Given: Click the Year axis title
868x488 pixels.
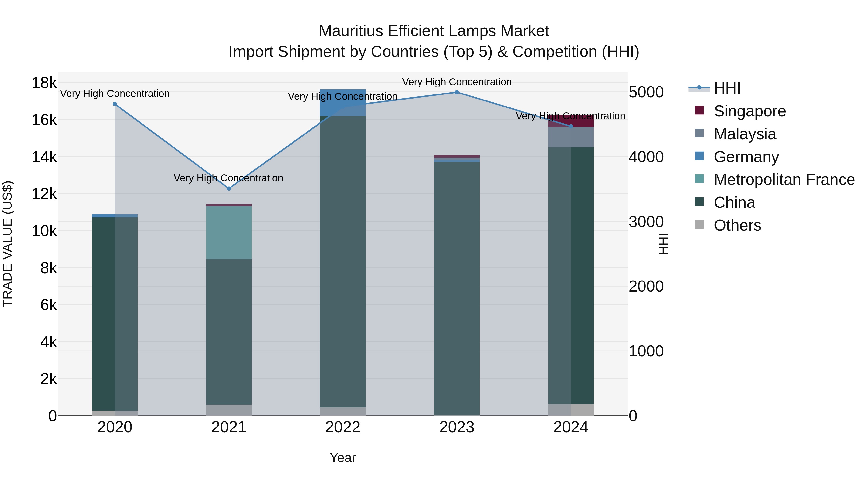Looking at the screenshot, I should (343, 458).
